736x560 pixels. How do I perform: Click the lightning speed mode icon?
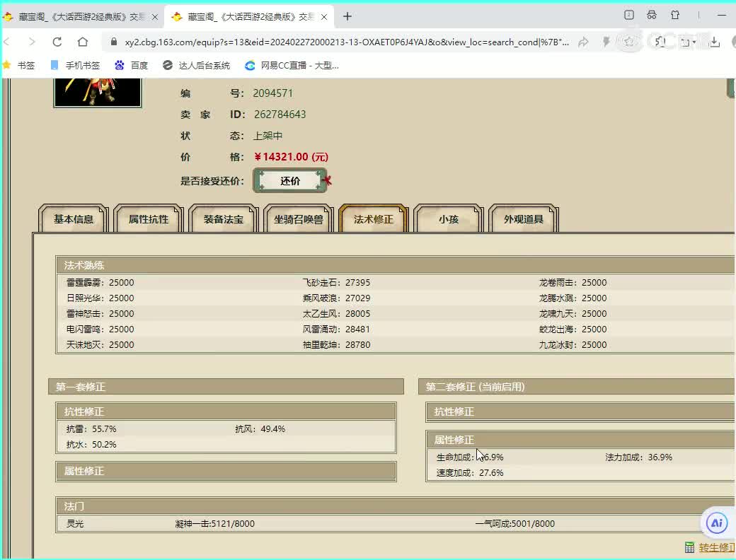click(606, 42)
